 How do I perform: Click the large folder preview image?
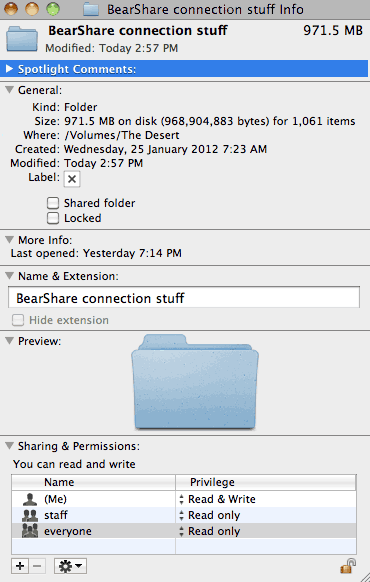click(x=195, y=382)
